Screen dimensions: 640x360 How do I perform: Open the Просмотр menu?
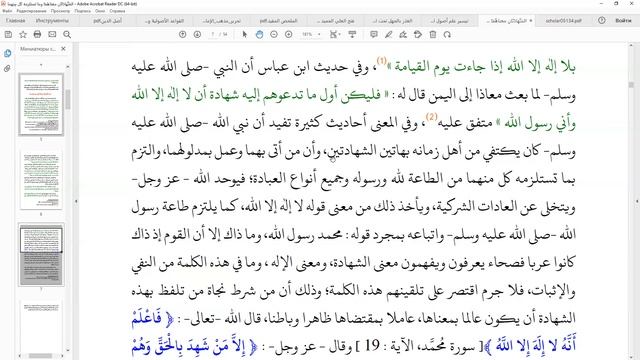click(x=60, y=11)
